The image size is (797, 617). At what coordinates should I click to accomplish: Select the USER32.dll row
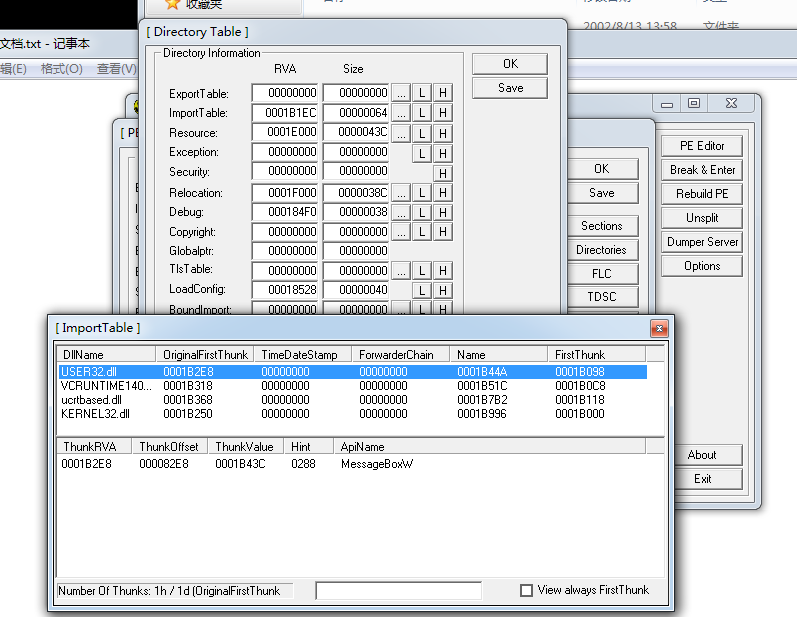(x=352, y=372)
